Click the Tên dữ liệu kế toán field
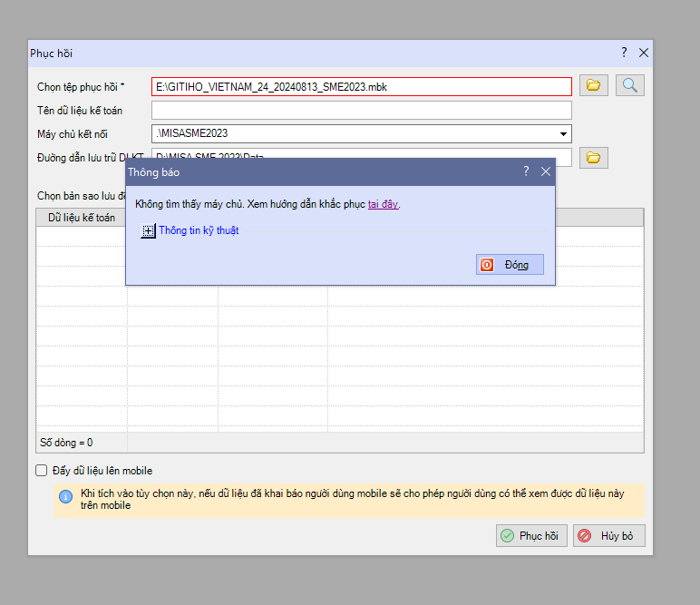The image size is (700, 605). point(362,111)
